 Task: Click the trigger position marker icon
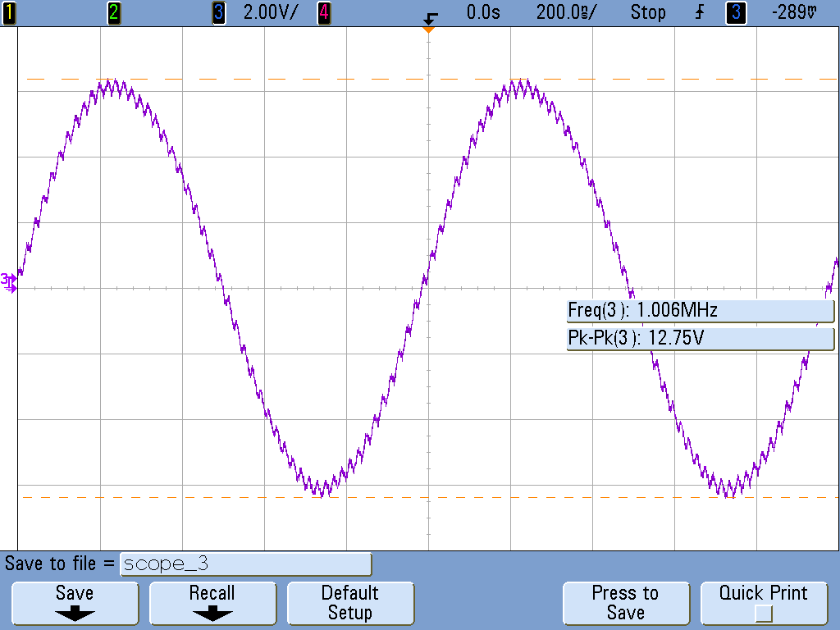coord(430,18)
